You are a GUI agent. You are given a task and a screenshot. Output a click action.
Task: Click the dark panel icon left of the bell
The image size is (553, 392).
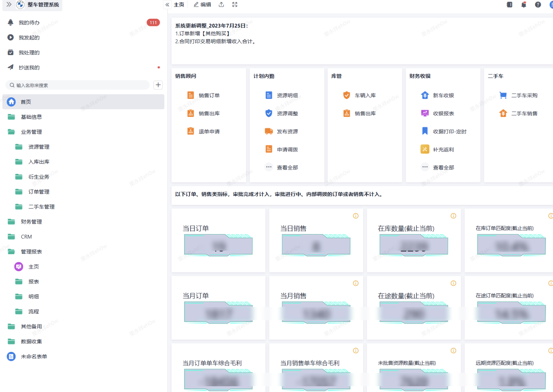pos(509,5)
